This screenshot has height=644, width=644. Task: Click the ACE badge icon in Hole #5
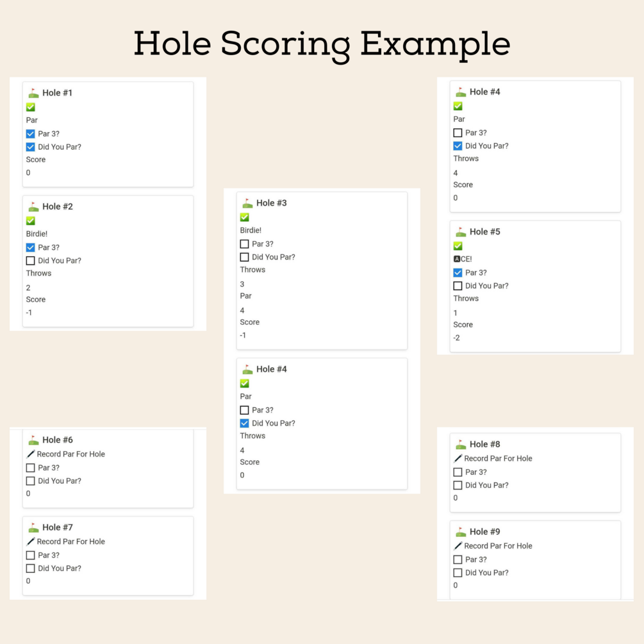[x=457, y=259]
